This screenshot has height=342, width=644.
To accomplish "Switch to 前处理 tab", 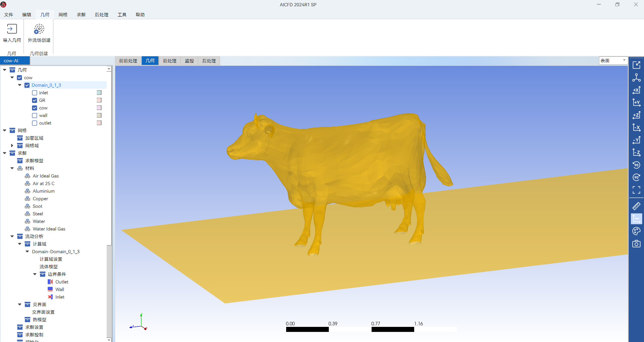I will pyautogui.click(x=169, y=60).
